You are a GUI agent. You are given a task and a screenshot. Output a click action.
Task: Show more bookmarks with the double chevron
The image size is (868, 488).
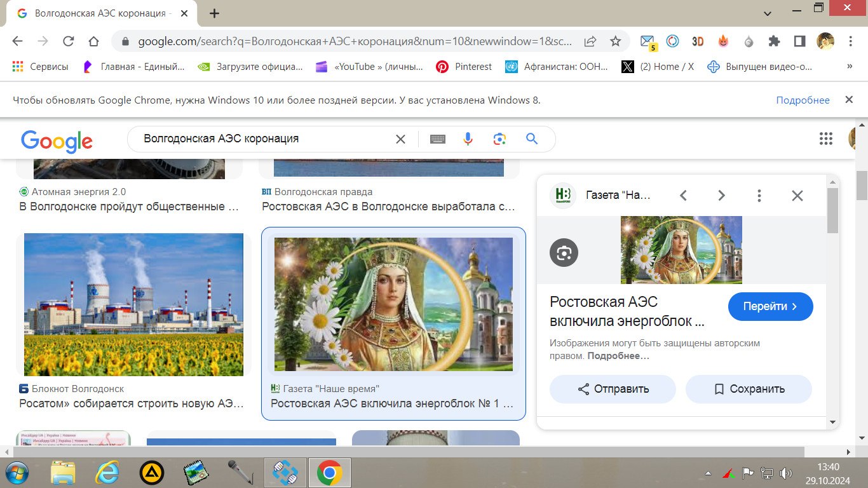pyautogui.click(x=850, y=66)
